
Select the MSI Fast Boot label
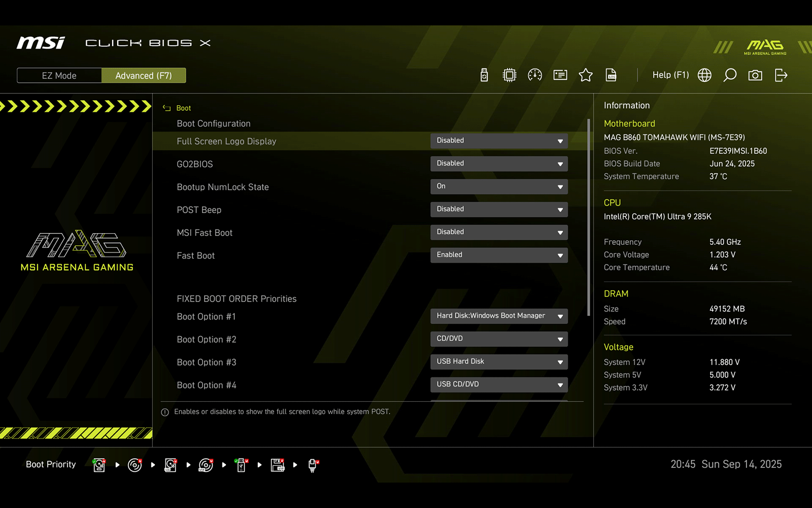[205, 233]
